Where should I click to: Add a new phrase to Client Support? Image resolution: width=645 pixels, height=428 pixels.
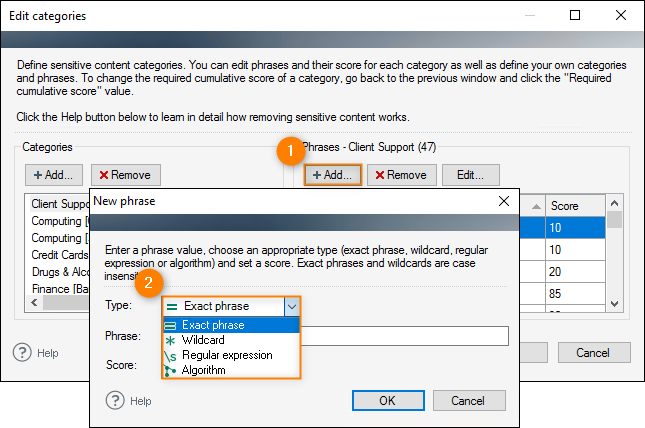click(332, 175)
